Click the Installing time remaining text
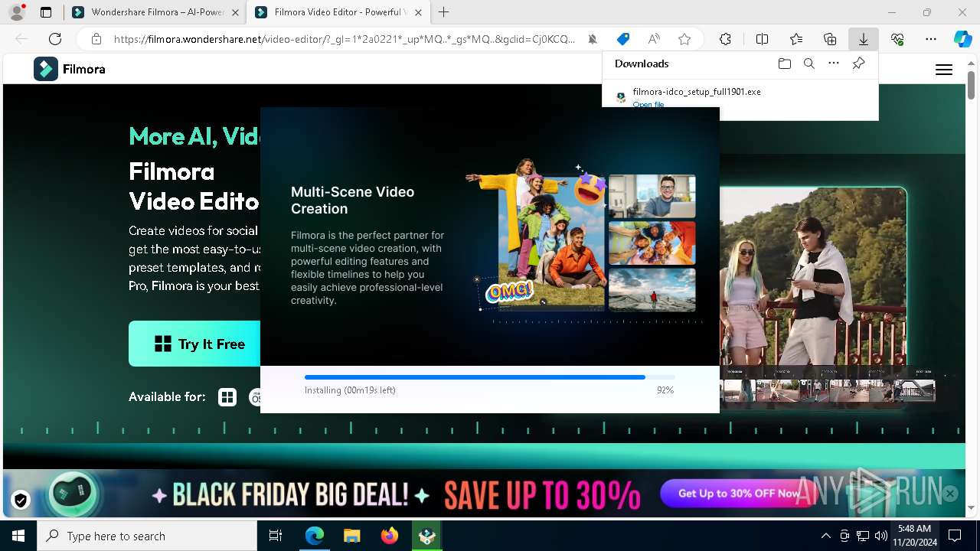This screenshot has height=551, width=980. click(350, 390)
